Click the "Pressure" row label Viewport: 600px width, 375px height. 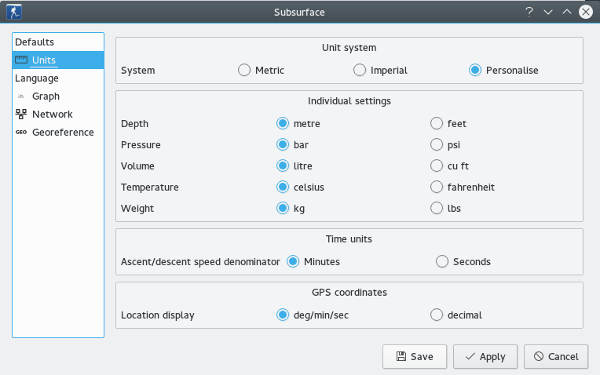click(x=140, y=145)
